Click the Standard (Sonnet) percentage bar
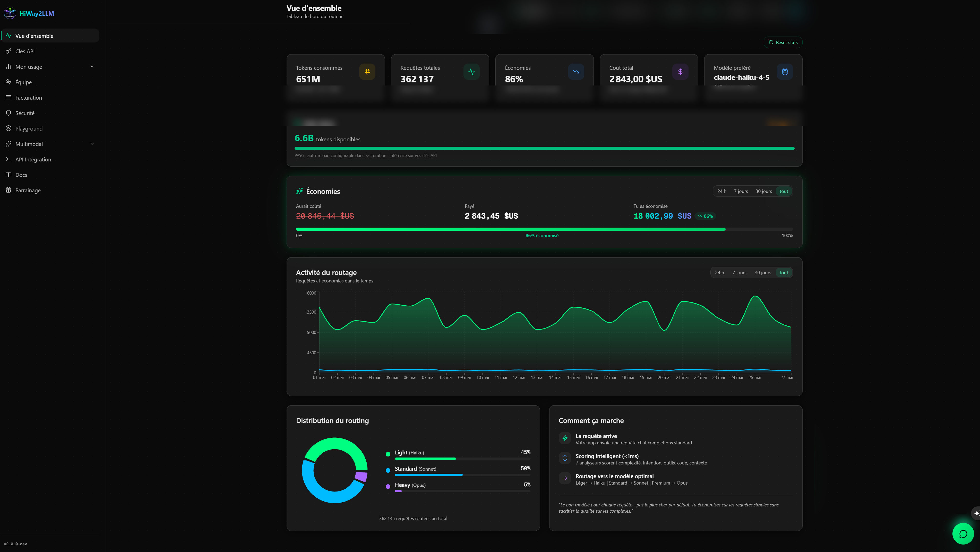Screen dimensions: 980x552 [x=463, y=475]
